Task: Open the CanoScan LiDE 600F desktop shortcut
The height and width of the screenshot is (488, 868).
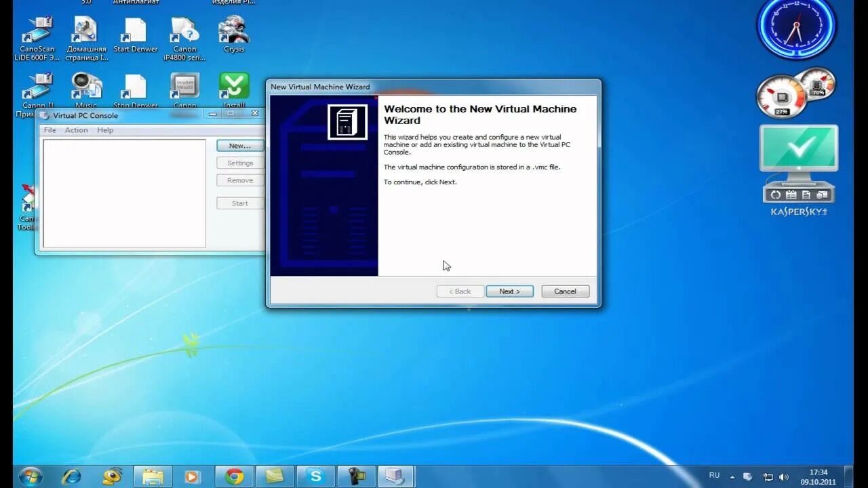Action: point(37,38)
